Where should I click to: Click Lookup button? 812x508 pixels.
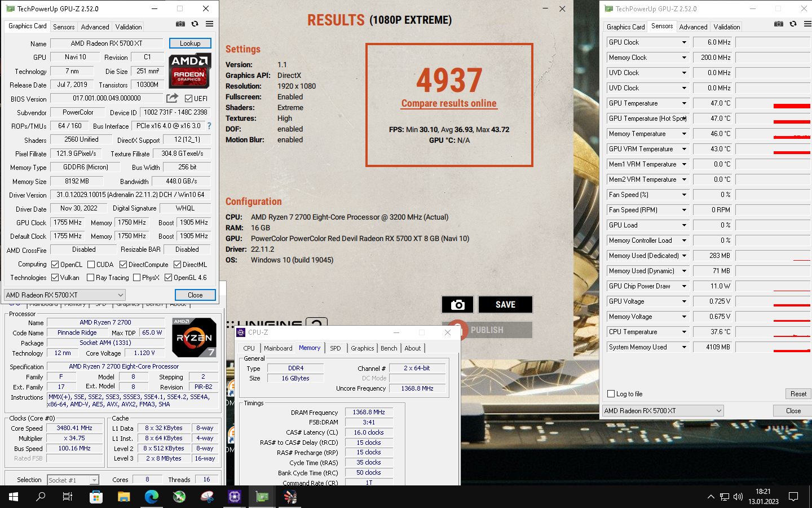click(190, 43)
